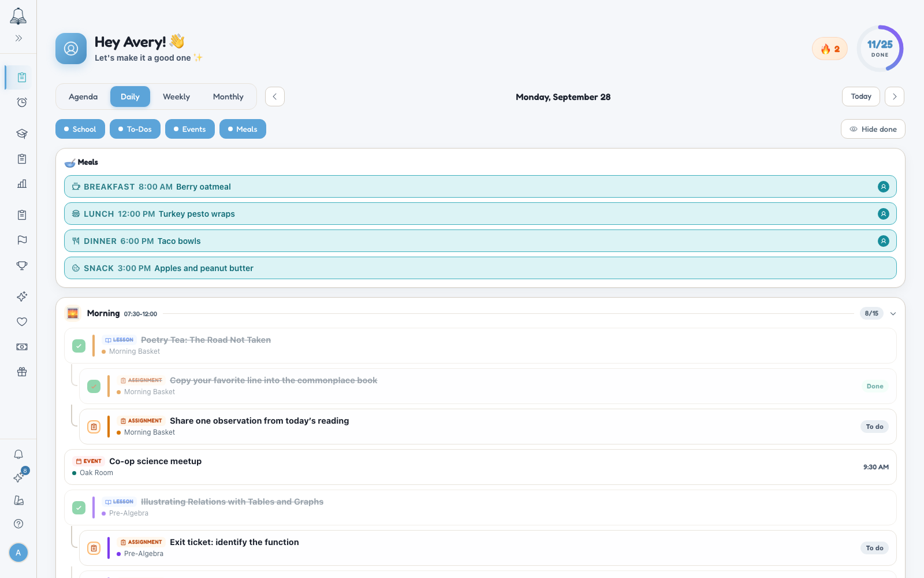
Task: Collapse the Morning section chevron
Action: coord(893,313)
